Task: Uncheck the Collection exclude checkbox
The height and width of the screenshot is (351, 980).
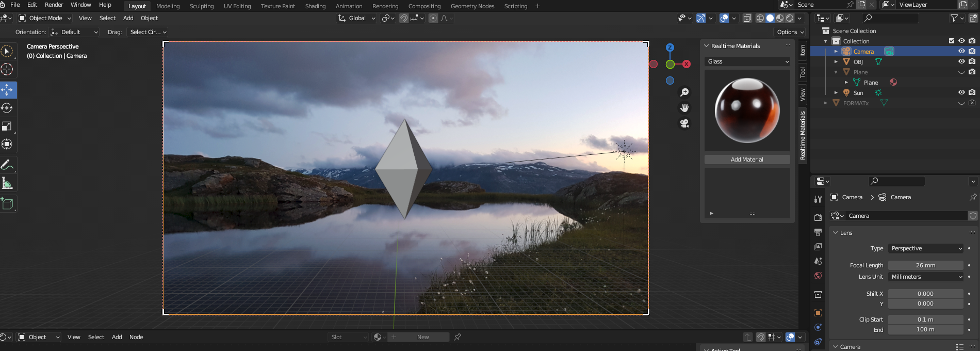Action: (x=952, y=41)
